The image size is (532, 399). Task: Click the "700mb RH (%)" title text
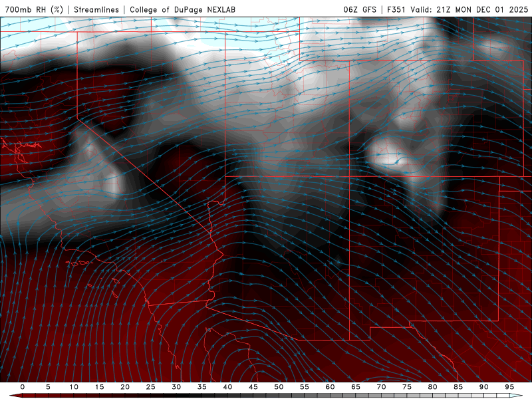(34, 9)
